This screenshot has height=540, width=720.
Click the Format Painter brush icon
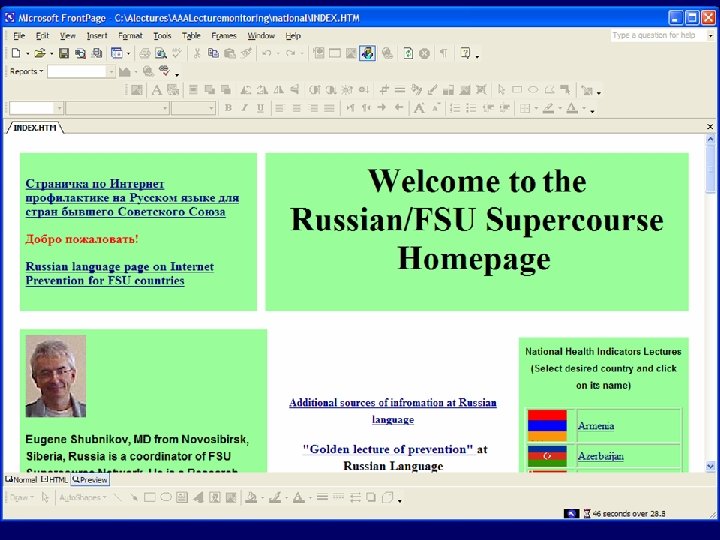246,53
